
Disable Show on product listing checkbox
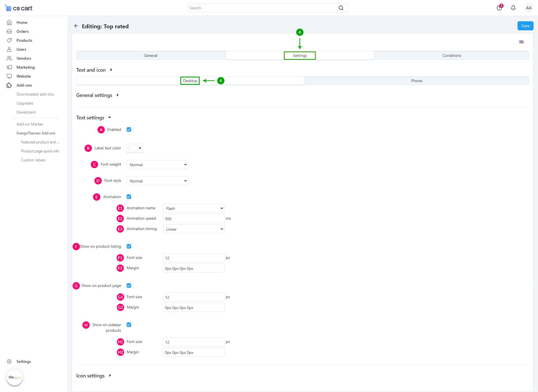(x=129, y=246)
